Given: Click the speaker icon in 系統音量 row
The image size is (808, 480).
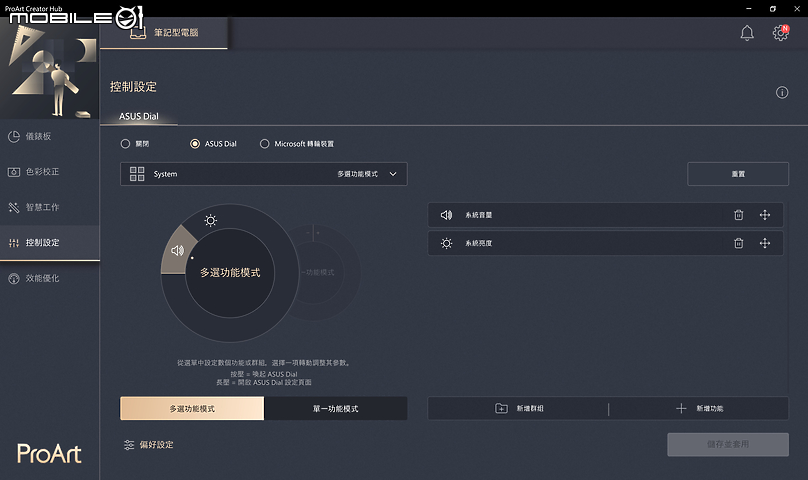Looking at the screenshot, I should (x=446, y=215).
